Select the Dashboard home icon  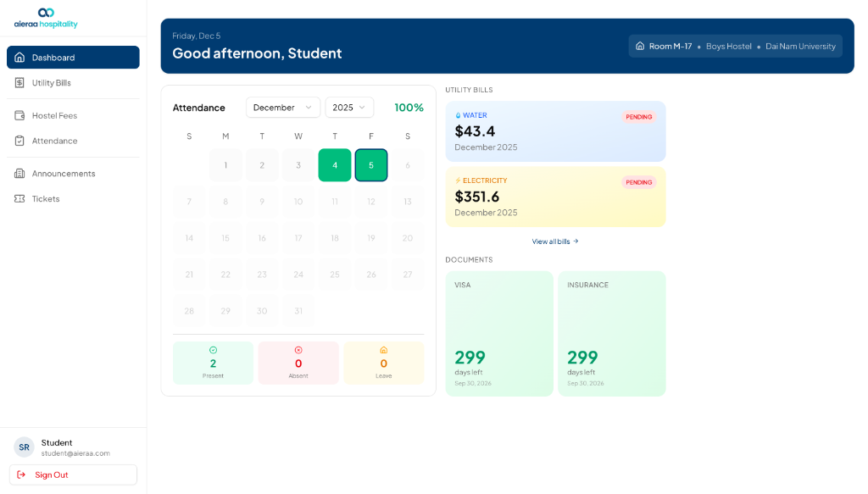[19, 57]
